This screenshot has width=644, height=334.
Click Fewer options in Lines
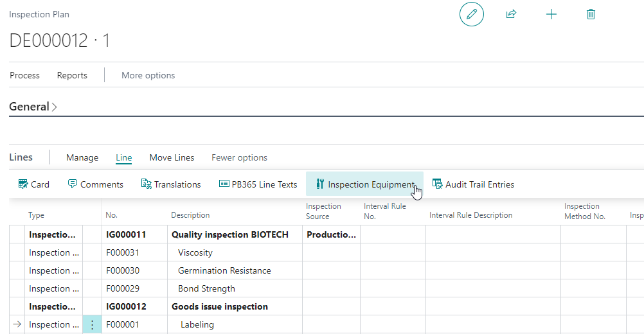pos(240,157)
